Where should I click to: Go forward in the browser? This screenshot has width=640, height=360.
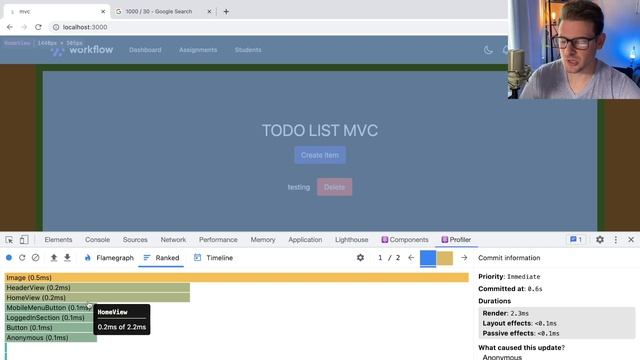click(x=24, y=27)
